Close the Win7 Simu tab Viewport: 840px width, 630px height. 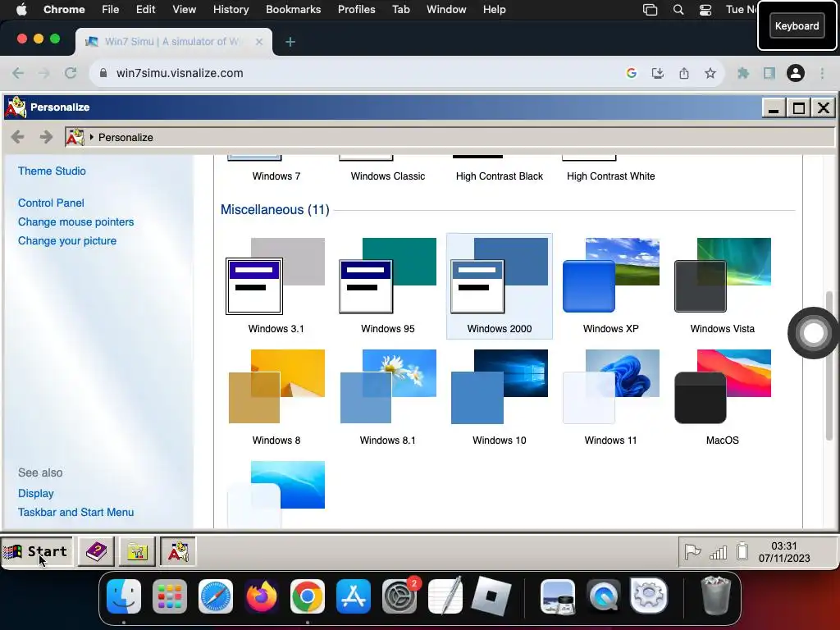click(x=259, y=42)
